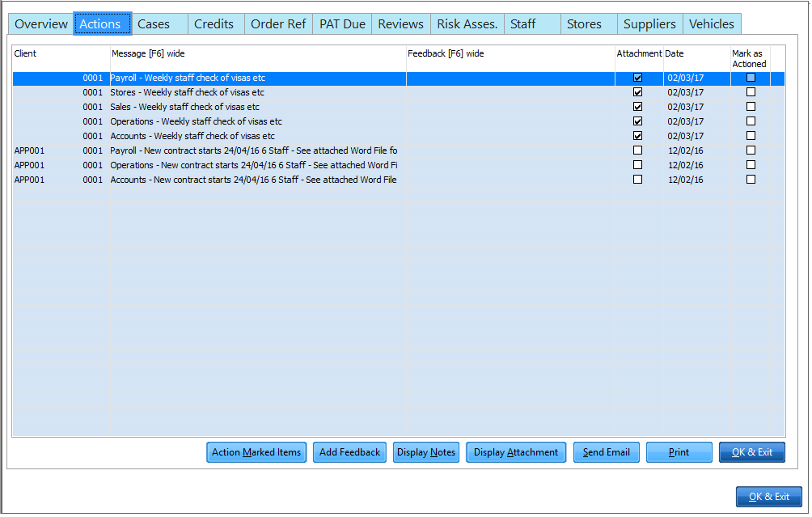Click APP001 client in Payroll contract row
Screen dimensions: 812x517
[x=29, y=150]
